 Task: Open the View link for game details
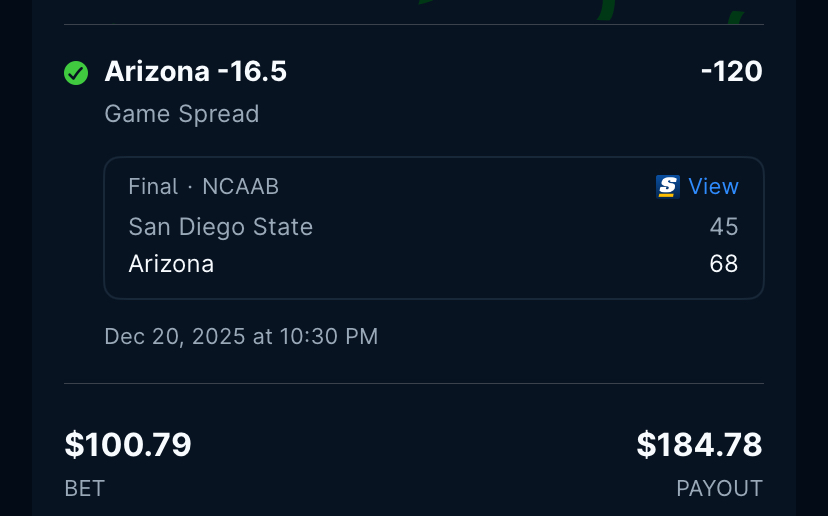(713, 187)
